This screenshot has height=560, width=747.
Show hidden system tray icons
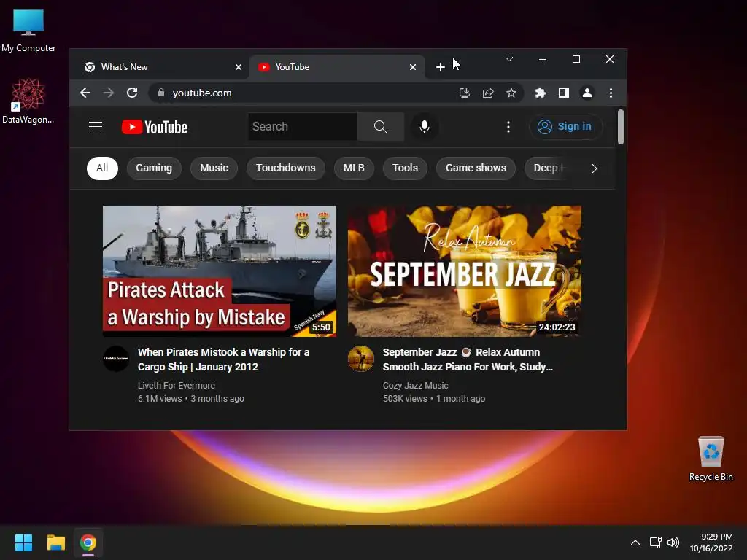[x=635, y=542]
